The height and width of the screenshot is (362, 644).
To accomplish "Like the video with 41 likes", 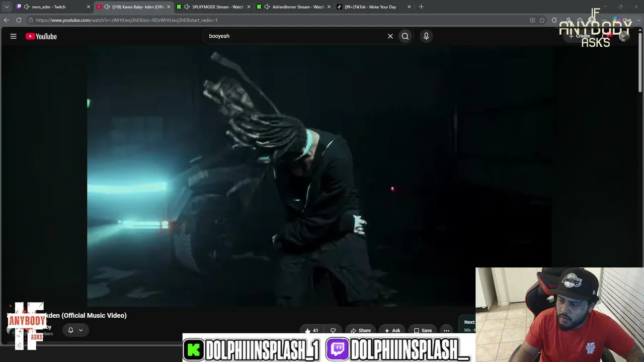I will [x=311, y=330].
